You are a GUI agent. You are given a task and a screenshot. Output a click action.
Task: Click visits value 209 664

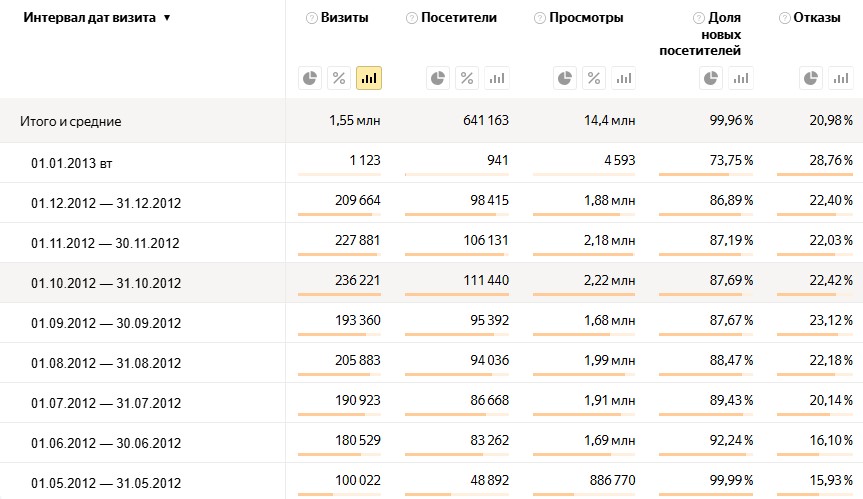tap(358, 200)
